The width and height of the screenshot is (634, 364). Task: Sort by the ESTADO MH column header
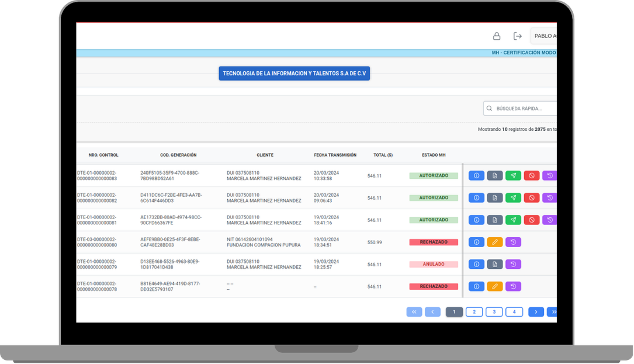pos(434,155)
